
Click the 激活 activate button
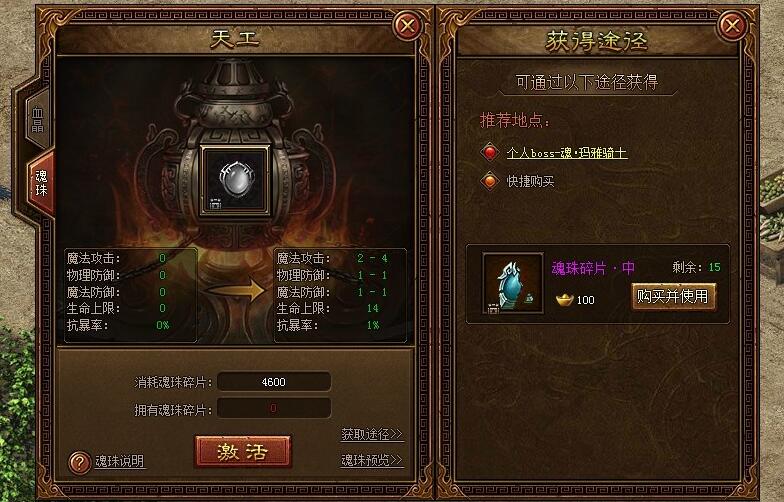[242, 452]
